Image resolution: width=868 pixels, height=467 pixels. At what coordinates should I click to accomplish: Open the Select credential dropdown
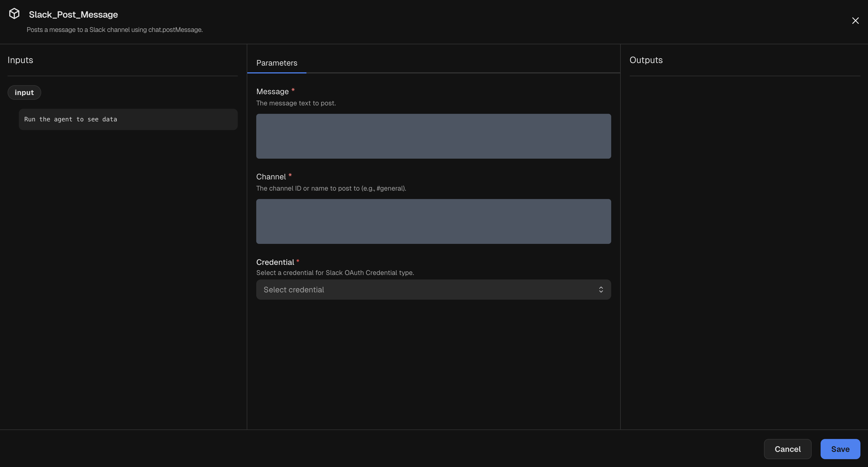point(433,290)
